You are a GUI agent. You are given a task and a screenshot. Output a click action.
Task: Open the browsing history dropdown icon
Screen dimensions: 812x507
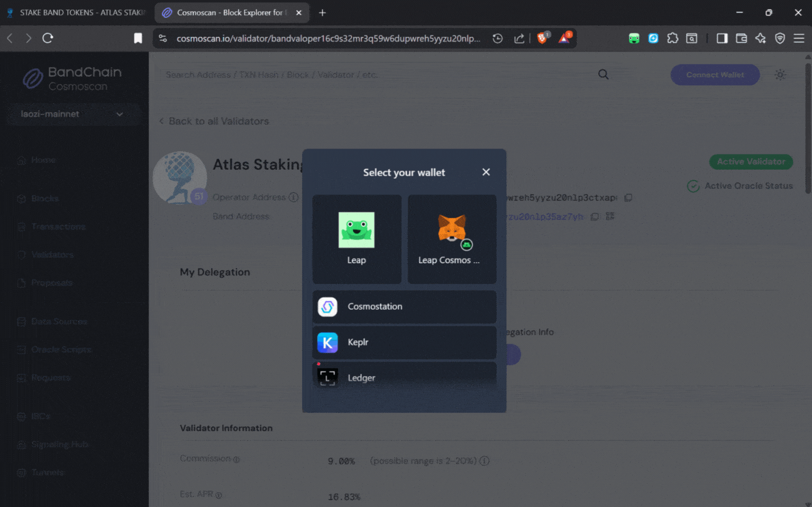tap(497, 38)
